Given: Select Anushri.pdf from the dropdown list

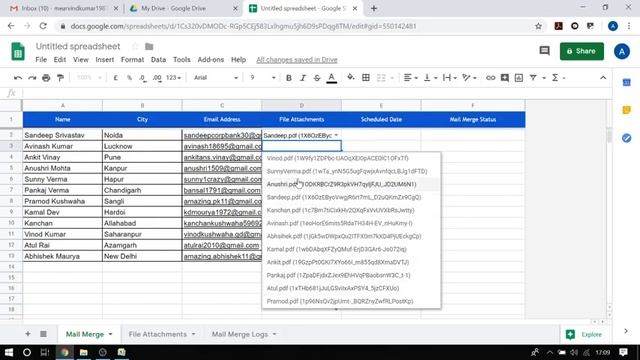Looking at the screenshot, I should (351, 184).
